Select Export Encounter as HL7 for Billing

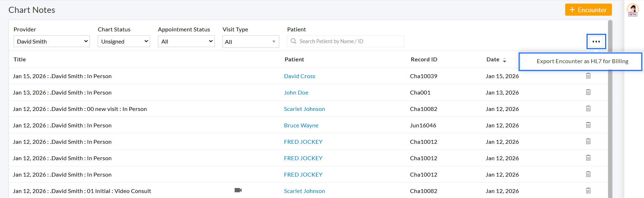[x=582, y=61]
